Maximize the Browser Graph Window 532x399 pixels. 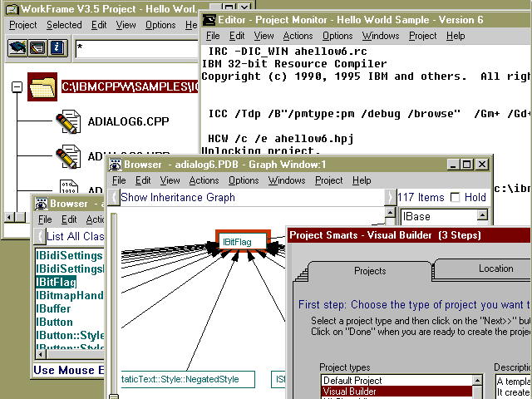click(x=466, y=165)
